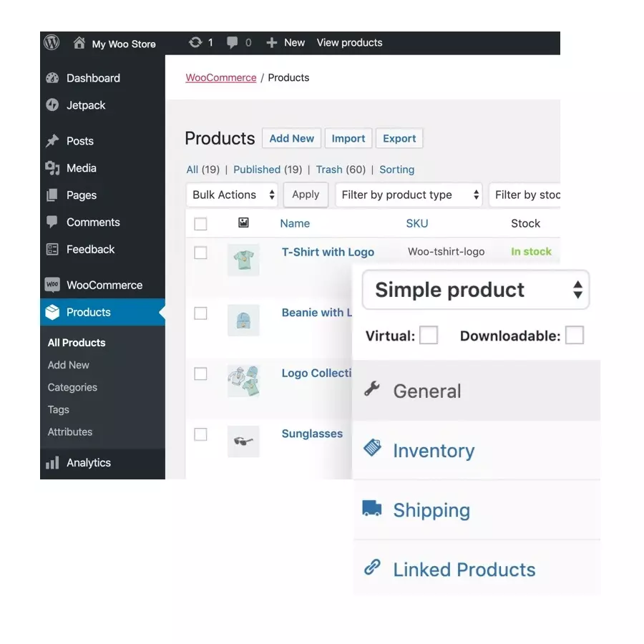Switch to the Inventory tab
The image size is (644, 644).
point(433,451)
